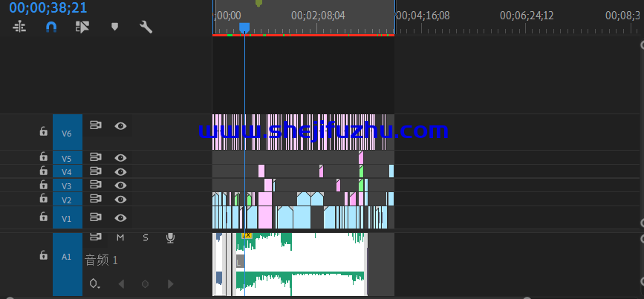Target video track V4 label

pyautogui.click(x=67, y=172)
